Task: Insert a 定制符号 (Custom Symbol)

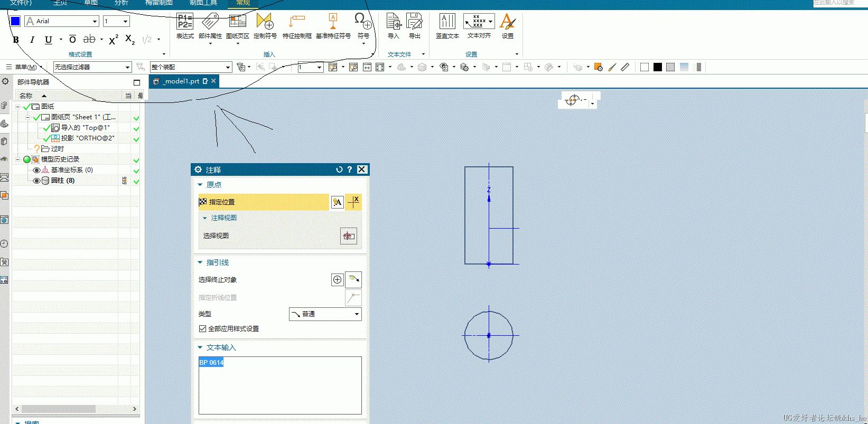Action: pos(265,22)
